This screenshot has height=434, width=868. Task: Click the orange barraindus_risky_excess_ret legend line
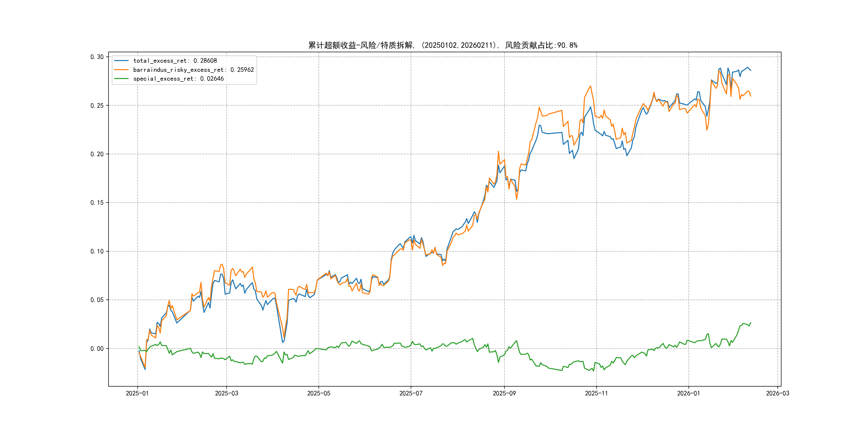(121, 70)
